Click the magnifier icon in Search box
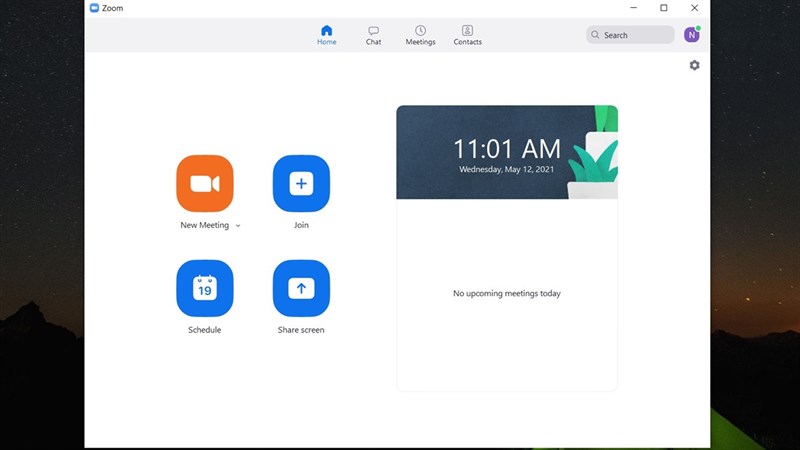 595,35
